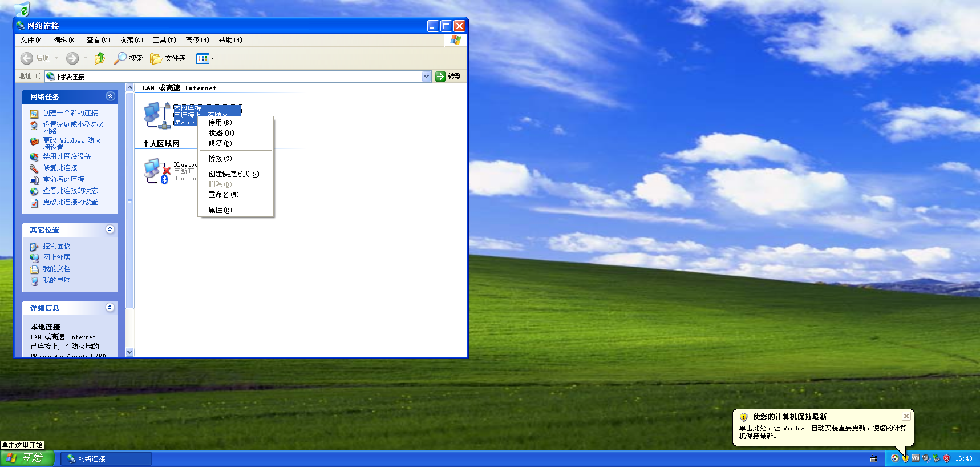This screenshot has height=467, width=980.
Task: Open the 控制面板 link
Action: tap(56, 246)
